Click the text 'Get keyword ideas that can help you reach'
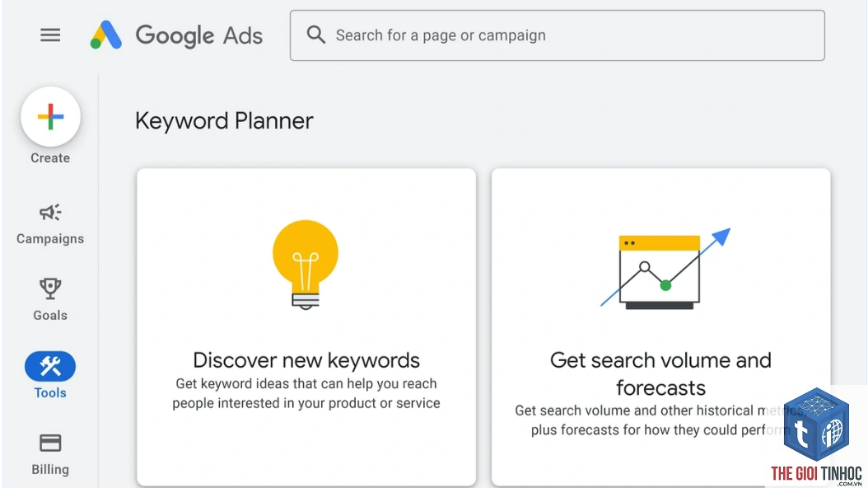 click(x=306, y=383)
